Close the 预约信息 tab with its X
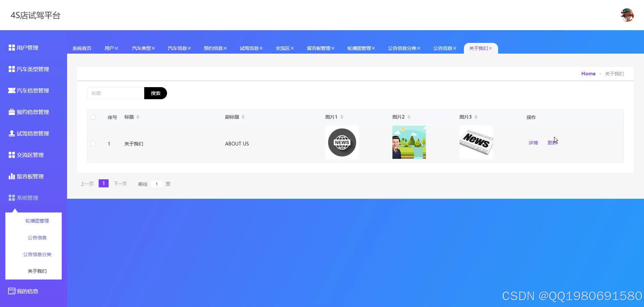Image resolution: width=644 pixels, height=307 pixels. [x=225, y=48]
